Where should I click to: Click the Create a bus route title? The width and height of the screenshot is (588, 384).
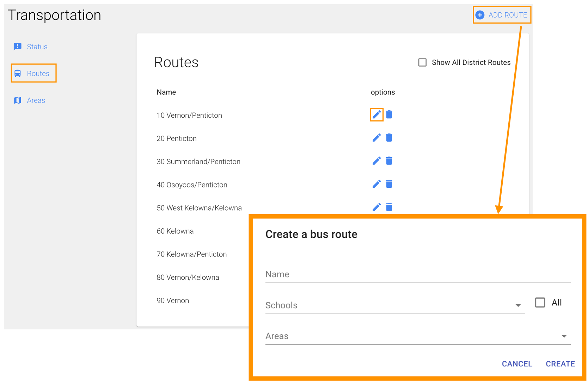pos(311,234)
